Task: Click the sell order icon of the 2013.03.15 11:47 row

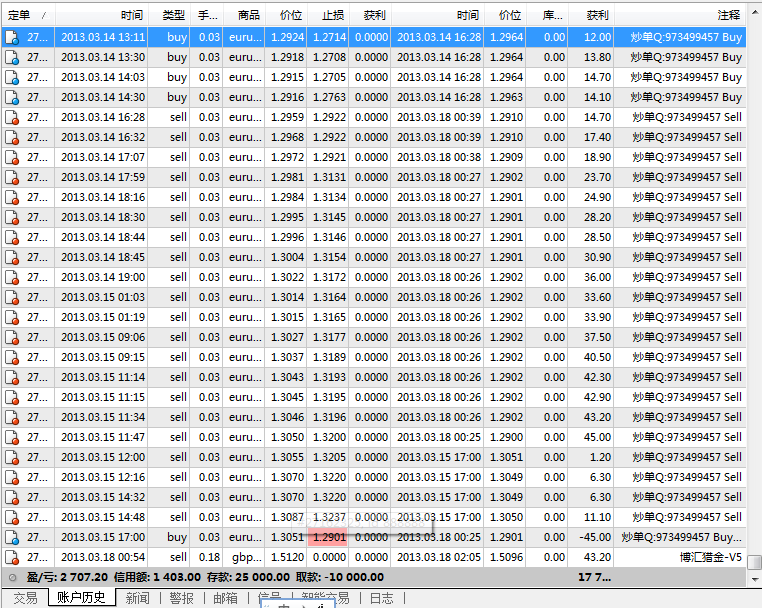Action: (12, 437)
